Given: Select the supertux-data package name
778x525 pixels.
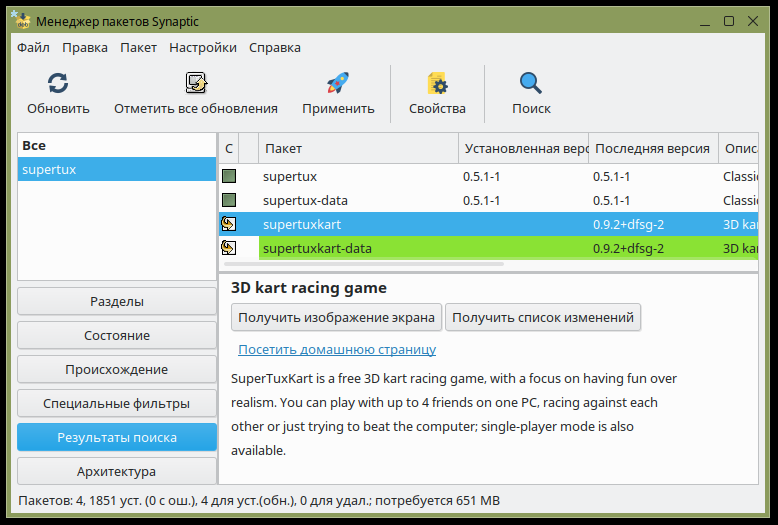Looking at the screenshot, I should (x=305, y=200).
